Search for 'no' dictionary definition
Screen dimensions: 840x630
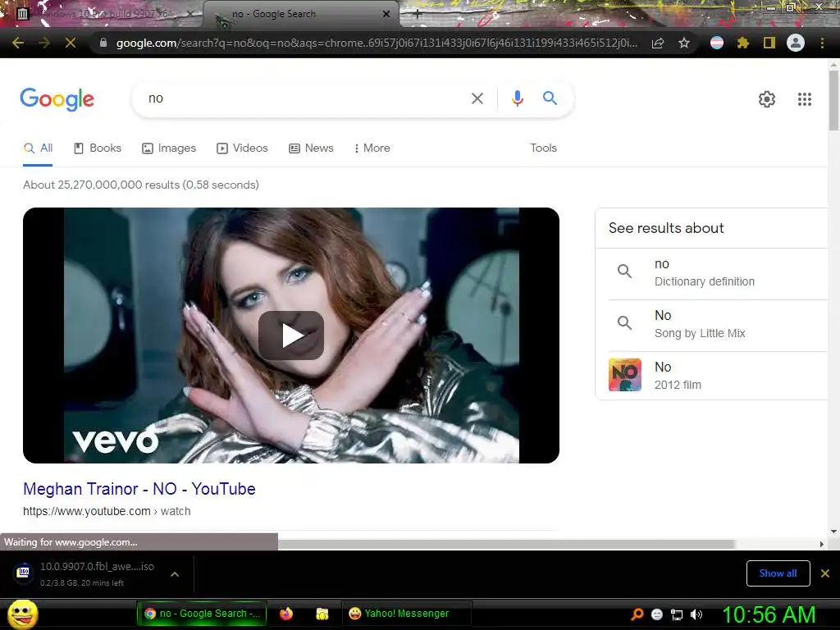coord(711,273)
